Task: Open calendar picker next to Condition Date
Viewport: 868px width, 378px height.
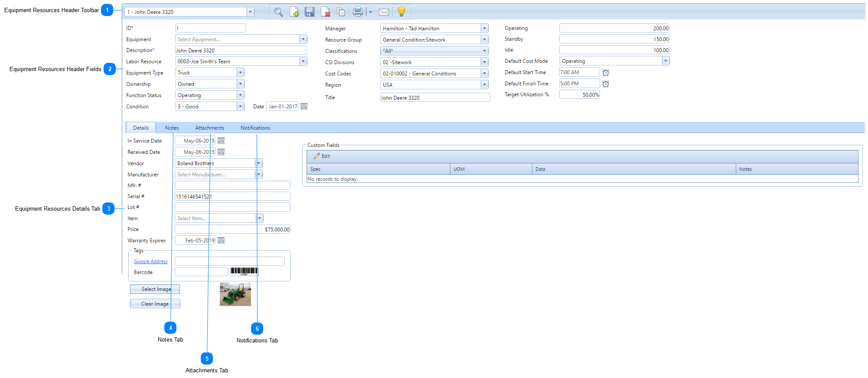Action: pos(304,107)
